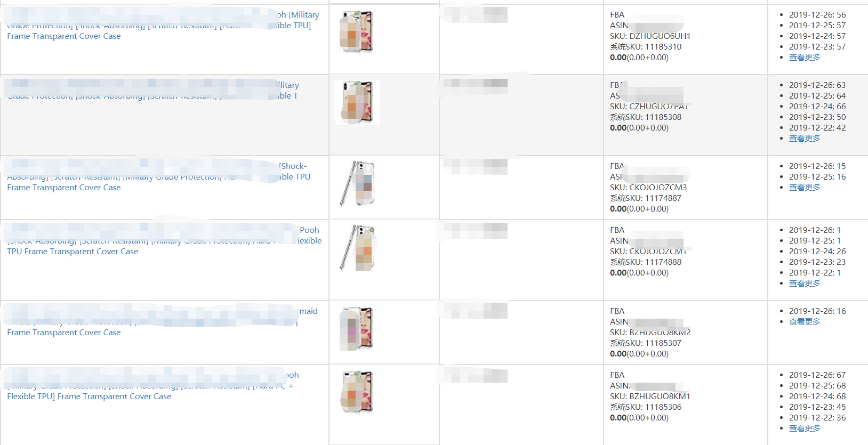Open thumbnail for SKU CKOJOJOZCM3 product
The image size is (868, 445).
click(357, 183)
